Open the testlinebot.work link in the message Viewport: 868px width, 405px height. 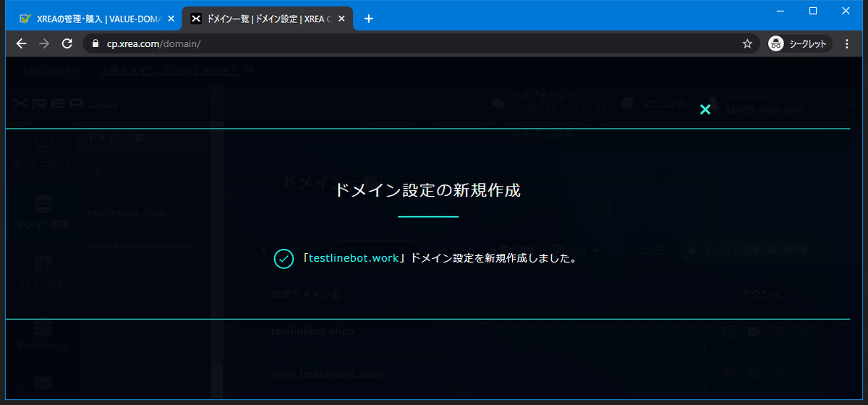tap(354, 258)
